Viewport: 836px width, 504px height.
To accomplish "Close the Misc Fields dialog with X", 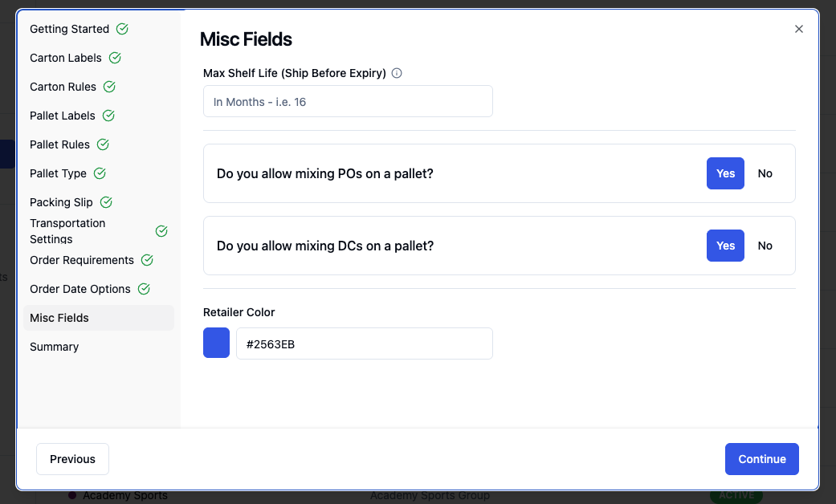I will 799,29.
